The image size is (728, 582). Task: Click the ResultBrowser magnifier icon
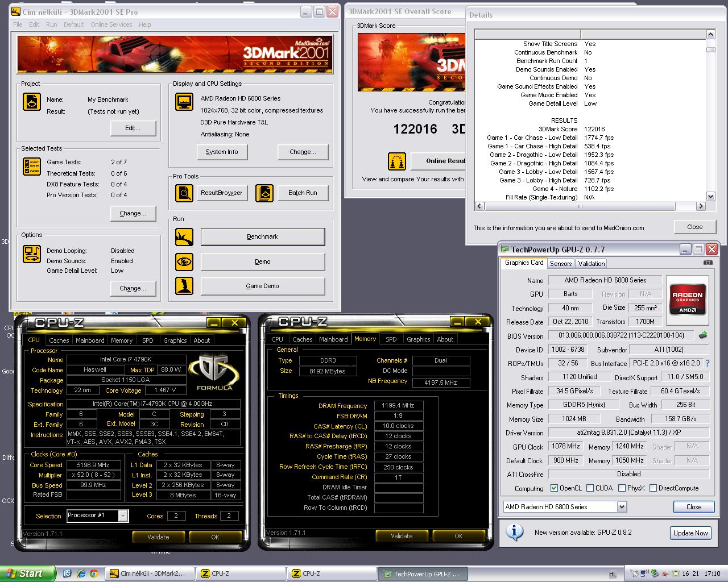tap(184, 193)
